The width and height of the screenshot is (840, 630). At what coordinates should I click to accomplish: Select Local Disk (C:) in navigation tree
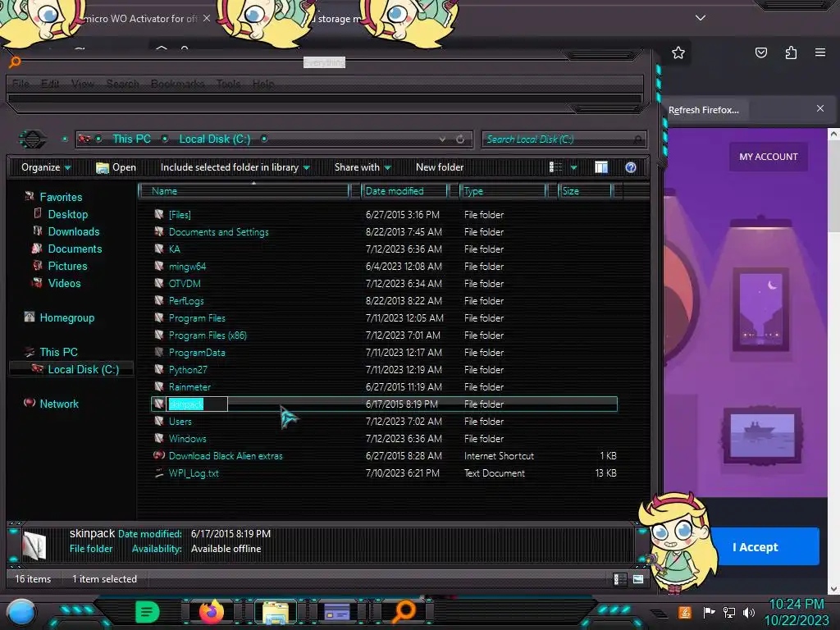83,369
